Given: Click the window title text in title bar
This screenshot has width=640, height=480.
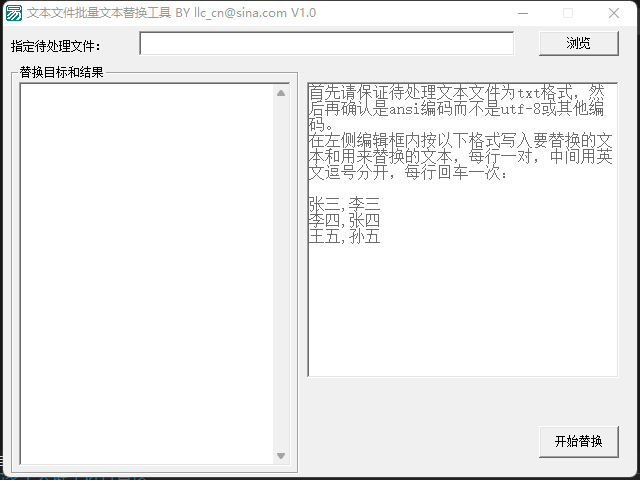Looking at the screenshot, I should tap(170, 13).
